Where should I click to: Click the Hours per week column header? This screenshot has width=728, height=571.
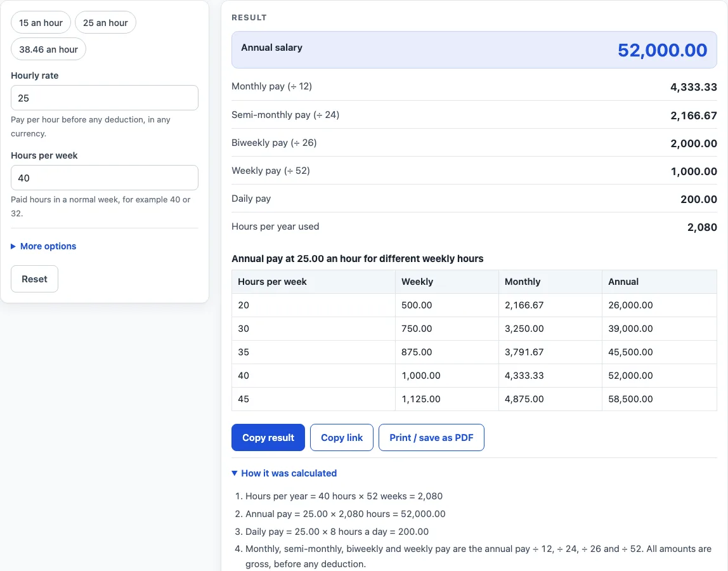313,282
